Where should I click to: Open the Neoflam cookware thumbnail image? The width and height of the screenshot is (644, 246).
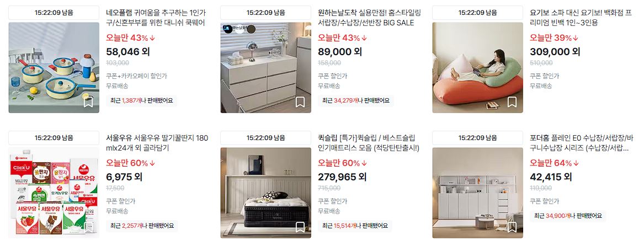[x=54, y=67]
